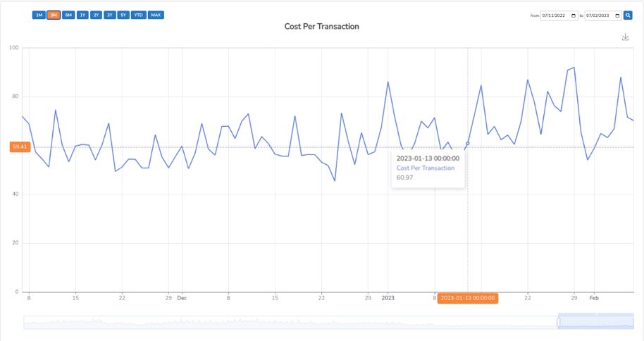Choose the 1Y range button
Image resolution: width=644 pixels, height=341 pixels.
(82, 15)
